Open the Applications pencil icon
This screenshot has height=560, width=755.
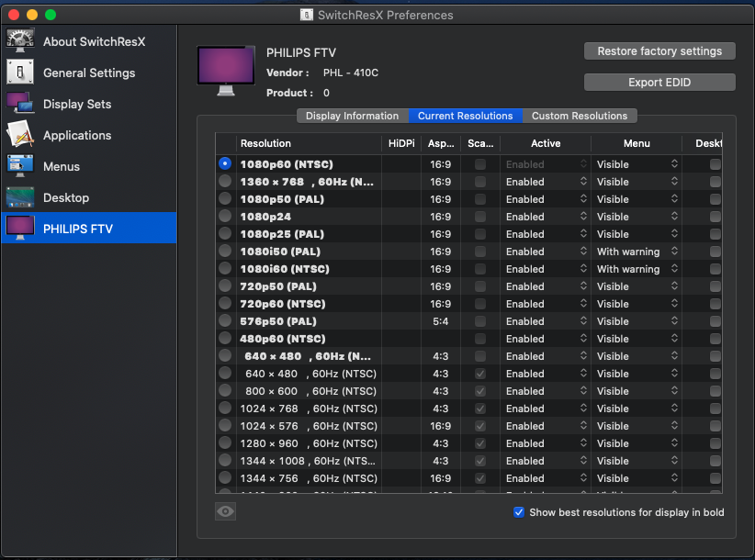click(19, 135)
